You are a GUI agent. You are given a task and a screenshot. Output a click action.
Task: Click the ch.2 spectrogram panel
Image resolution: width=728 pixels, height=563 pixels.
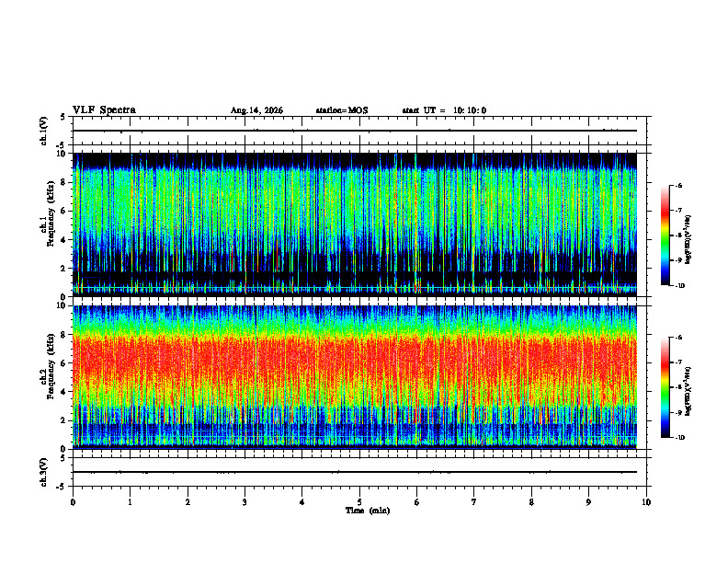coord(355,377)
